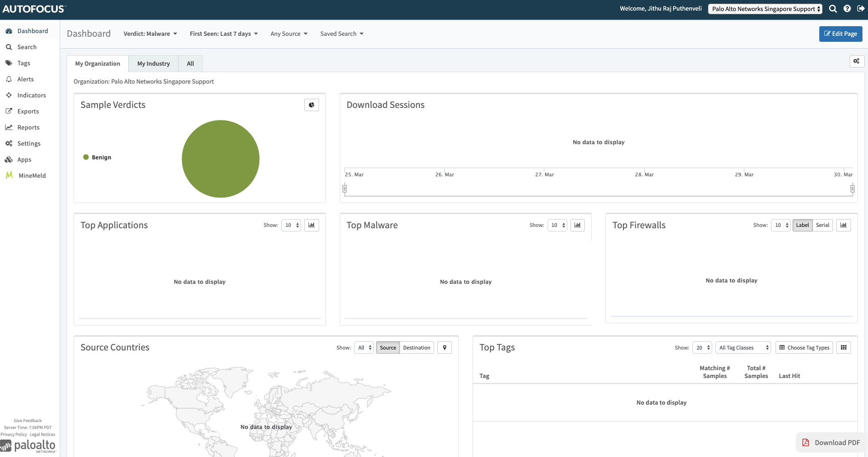This screenshot has width=868, height=457.
Task: Open dashboard settings gears icon
Action: pyautogui.click(x=857, y=61)
